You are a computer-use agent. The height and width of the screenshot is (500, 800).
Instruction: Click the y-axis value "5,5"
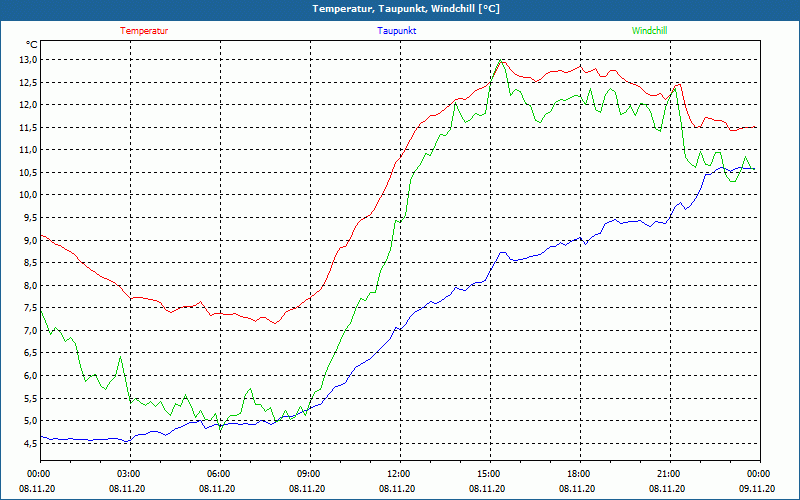[31, 398]
